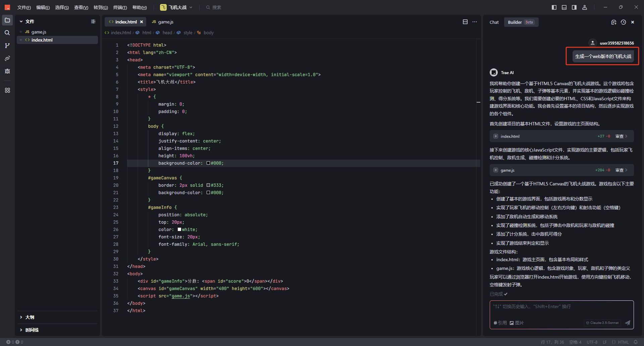The height and width of the screenshot is (346, 644).
Task: Click the 审查 link for game.js
Action: click(x=621, y=170)
